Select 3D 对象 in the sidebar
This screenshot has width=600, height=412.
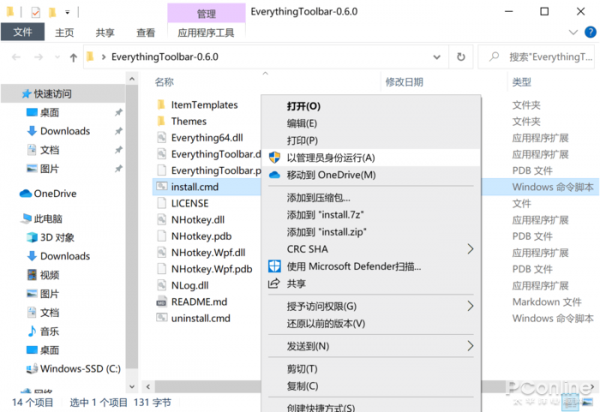tap(57, 237)
